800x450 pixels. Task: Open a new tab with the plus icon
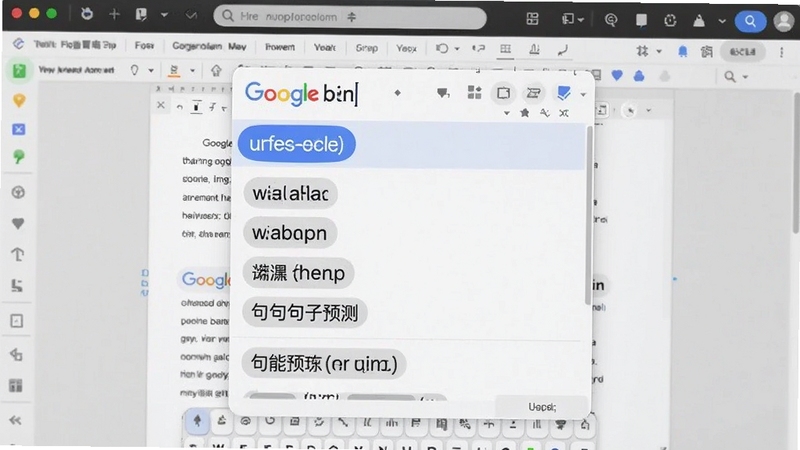pos(114,14)
